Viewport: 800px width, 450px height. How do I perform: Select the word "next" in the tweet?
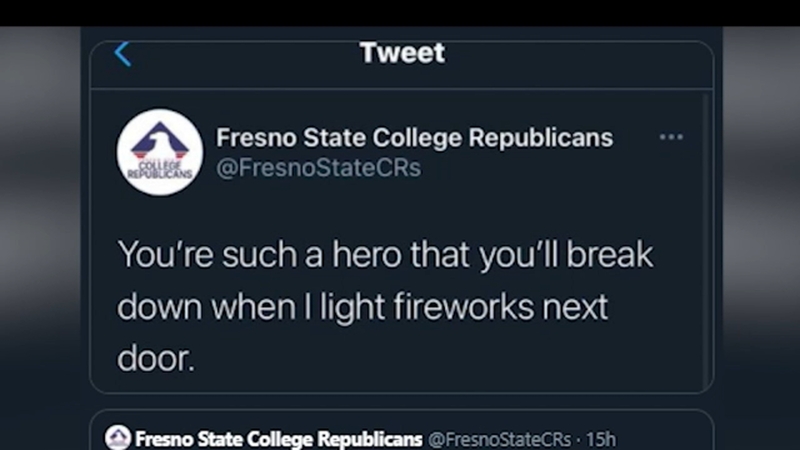click(x=574, y=308)
